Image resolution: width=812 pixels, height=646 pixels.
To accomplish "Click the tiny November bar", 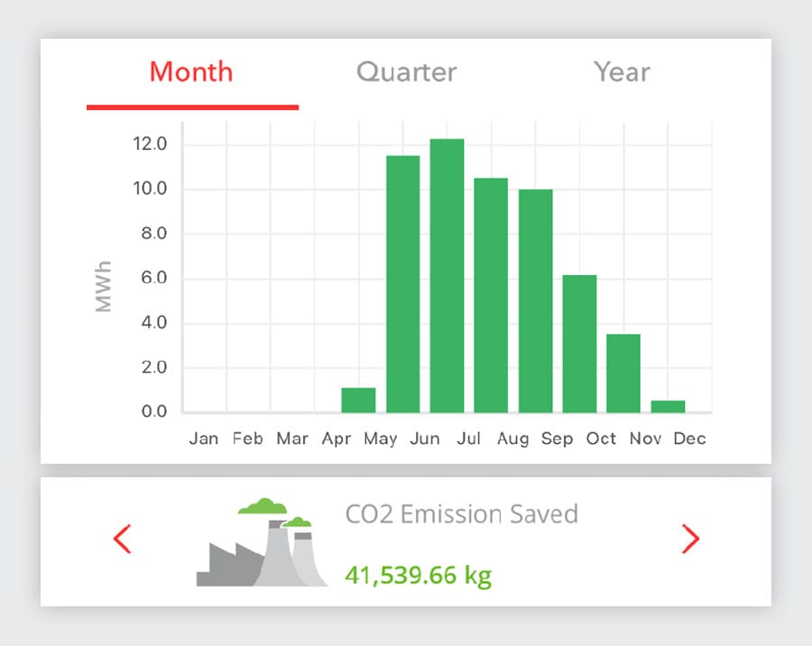I will pyautogui.click(x=668, y=407).
